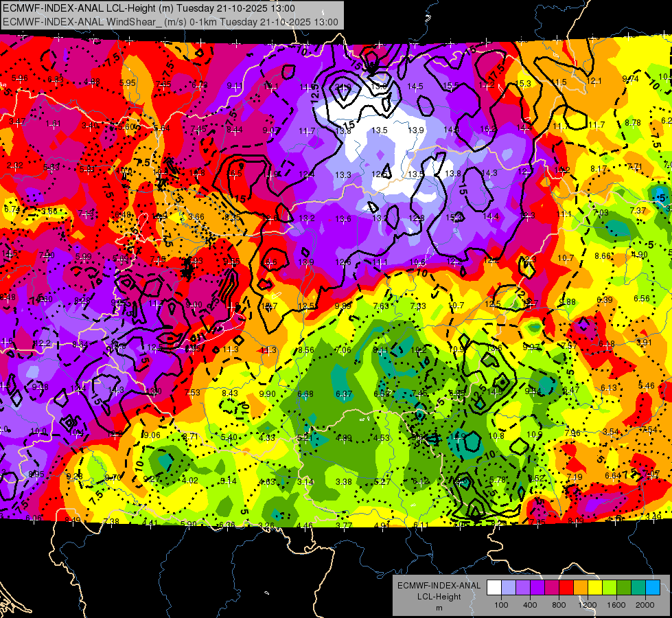Click the wind shear value 9.74
This screenshot has height=618, width=672.
pyautogui.click(x=630, y=78)
